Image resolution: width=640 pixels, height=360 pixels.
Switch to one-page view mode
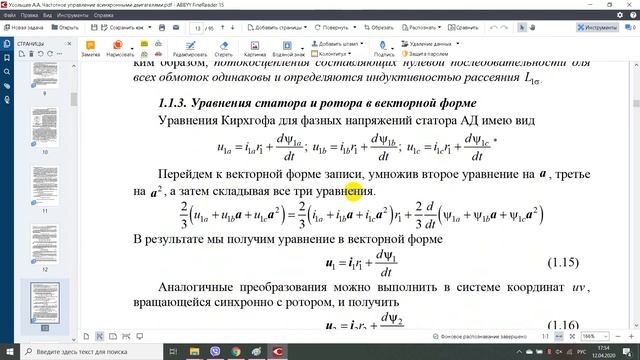point(86,336)
